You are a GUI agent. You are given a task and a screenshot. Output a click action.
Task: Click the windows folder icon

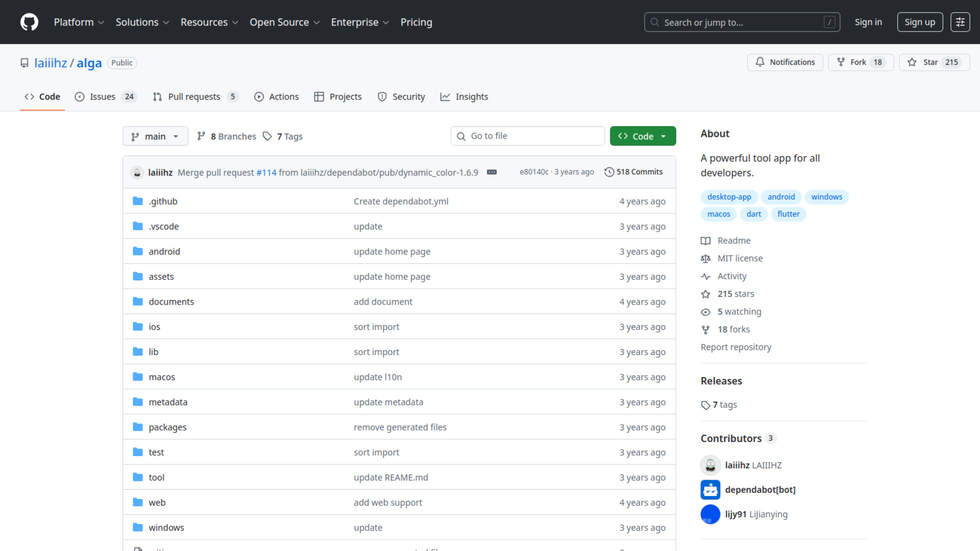[x=138, y=527]
